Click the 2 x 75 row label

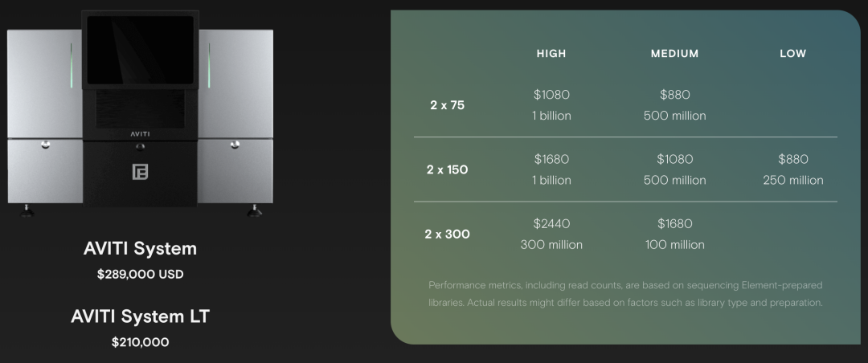click(x=448, y=105)
